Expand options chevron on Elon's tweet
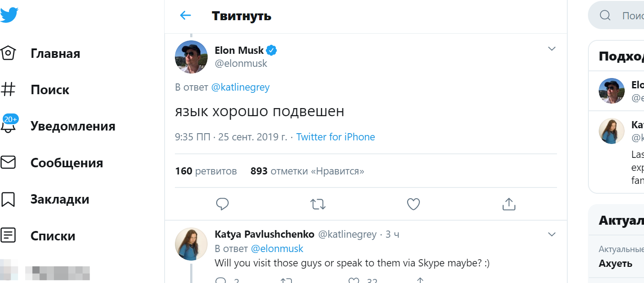The width and height of the screenshot is (644, 283). point(552,48)
